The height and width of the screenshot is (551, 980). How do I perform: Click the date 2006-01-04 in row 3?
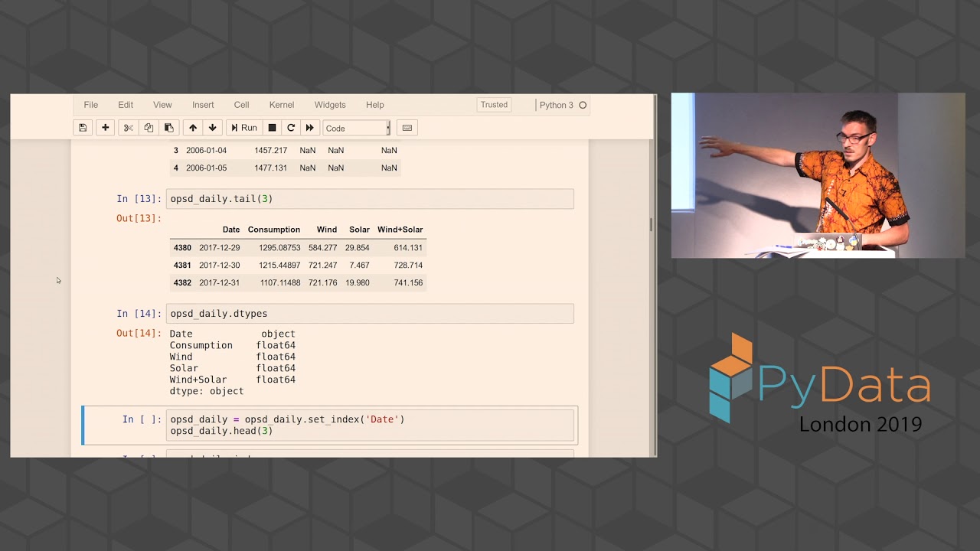207,151
